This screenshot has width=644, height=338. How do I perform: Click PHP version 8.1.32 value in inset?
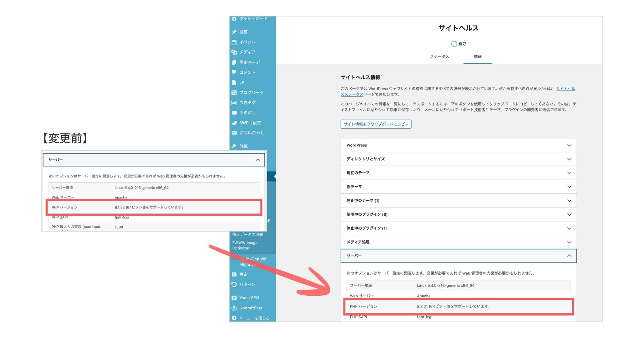pyautogui.click(x=148, y=207)
